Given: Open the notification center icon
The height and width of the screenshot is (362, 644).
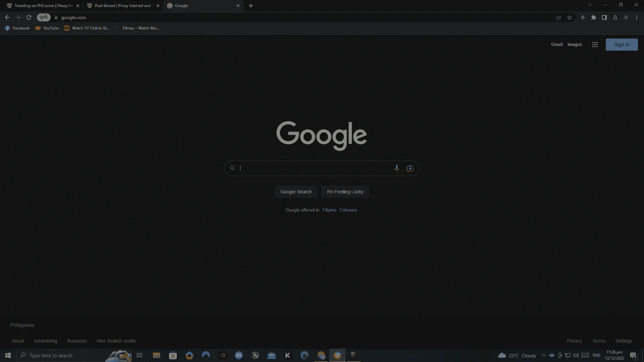Looking at the screenshot, I should pyautogui.click(x=633, y=355).
